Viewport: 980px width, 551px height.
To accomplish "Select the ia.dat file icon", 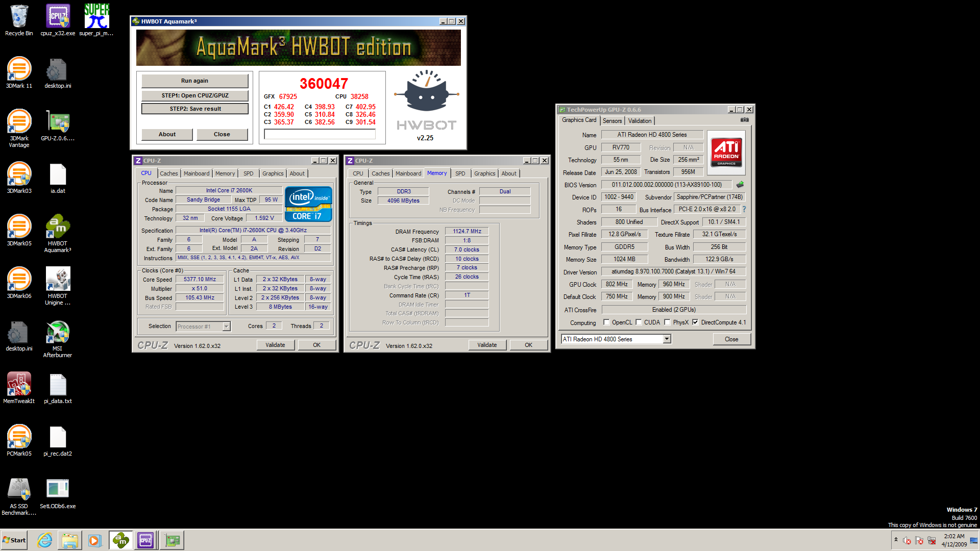I will click(x=58, y=178).
